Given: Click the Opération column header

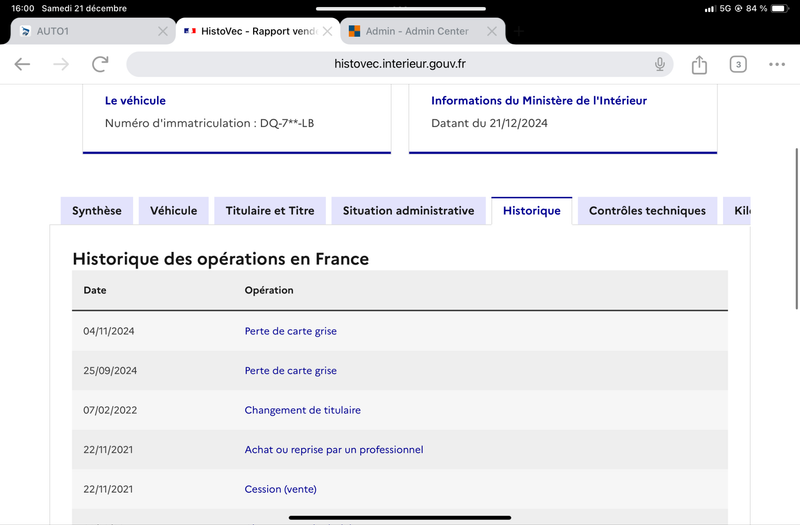Looking at the screenshot, I should click(x=269, y=290).
